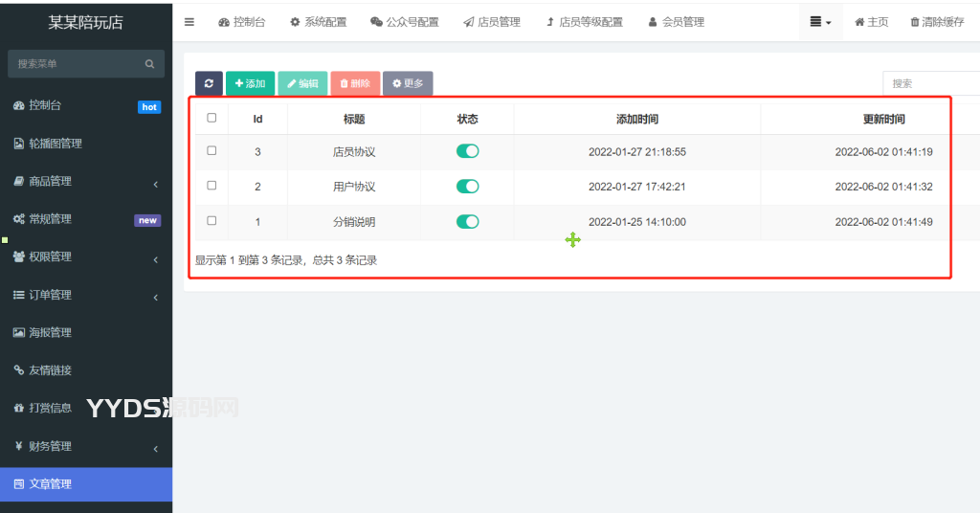Open 友情链接 in the sidebar
This screenshot has width=980, height=513.
point(50,370)
